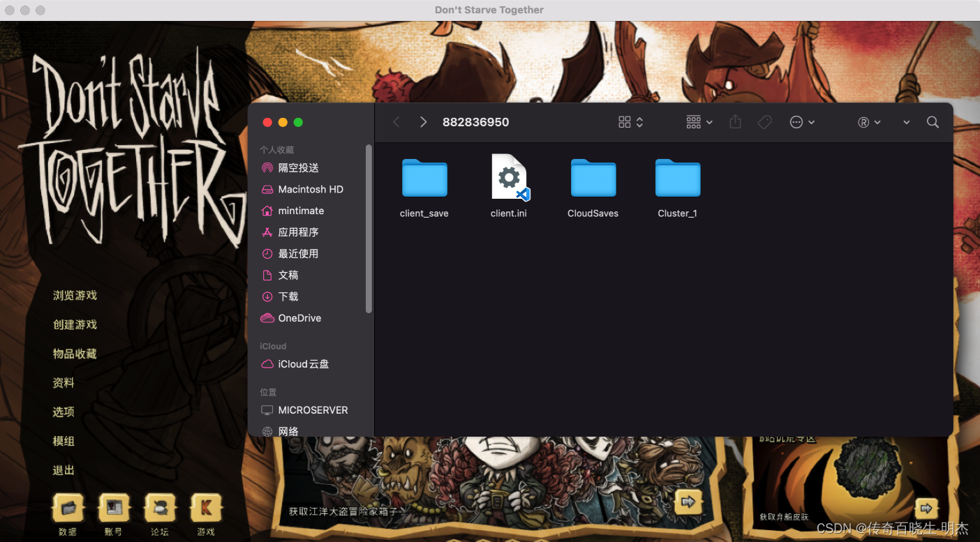Click the 账号 icon button
Viewport: 980px width, 542px height.
114,508
